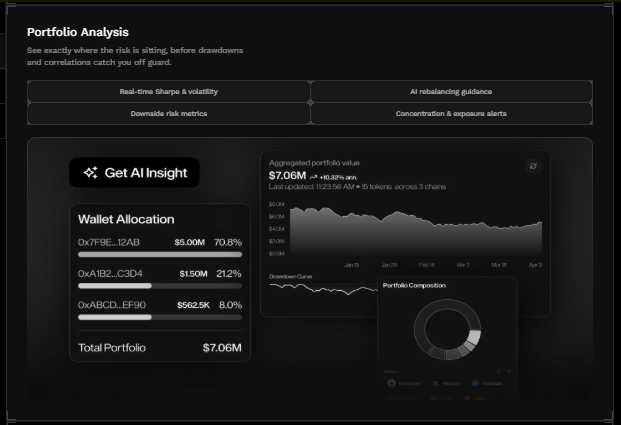
Task: Click the 21.2% allocation percentage
Action: click(x=229, y=273)
